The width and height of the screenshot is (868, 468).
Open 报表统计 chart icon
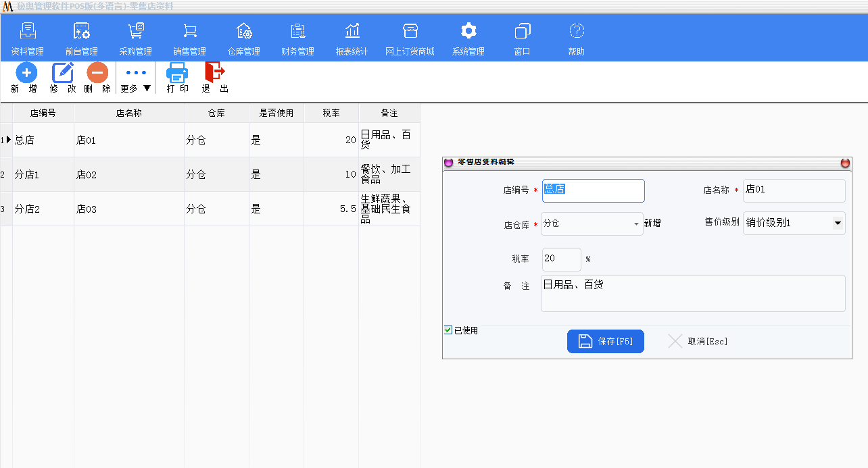click(352, 31)
